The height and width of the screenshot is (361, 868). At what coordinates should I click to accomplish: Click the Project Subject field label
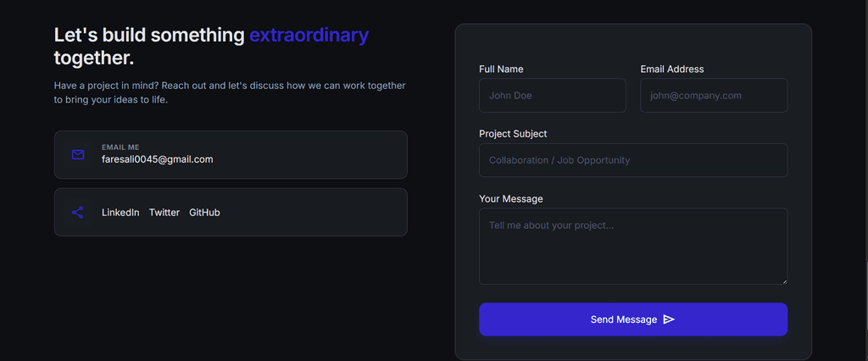(513, 134)
